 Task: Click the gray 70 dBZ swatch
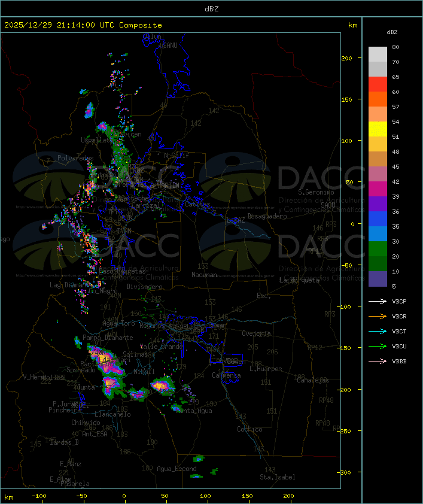[x=378, y=69]
